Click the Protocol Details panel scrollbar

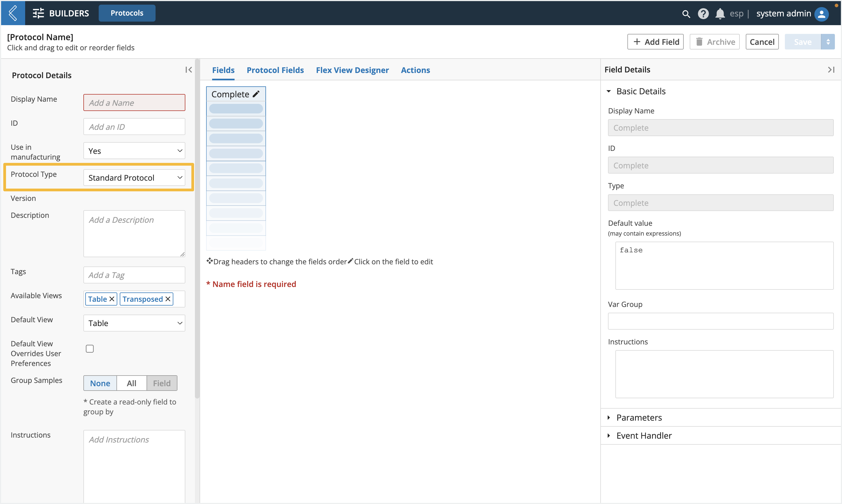197,228
